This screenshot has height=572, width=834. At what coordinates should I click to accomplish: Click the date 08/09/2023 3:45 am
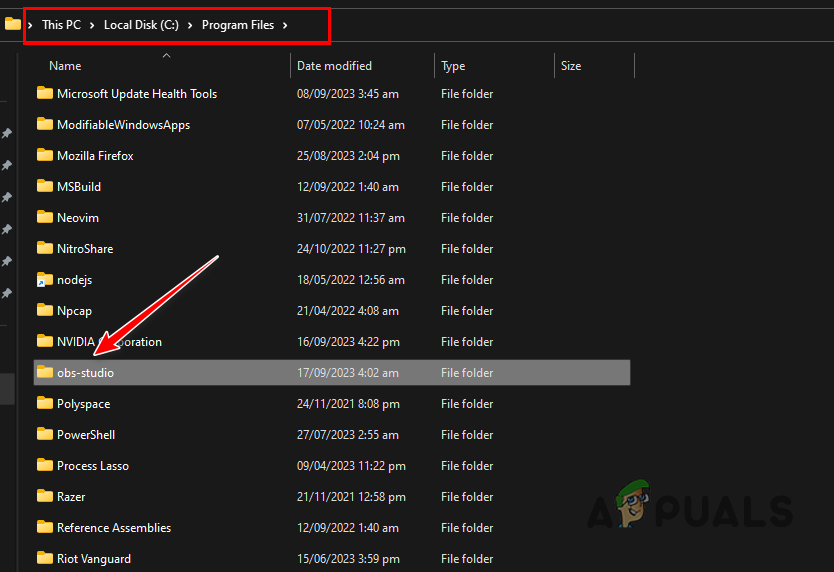coord(347,94)
